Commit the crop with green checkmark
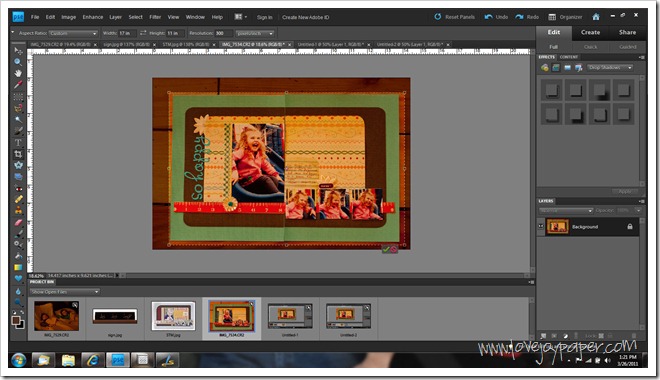This screenshot has height=380, width=660. pos(386,249)
